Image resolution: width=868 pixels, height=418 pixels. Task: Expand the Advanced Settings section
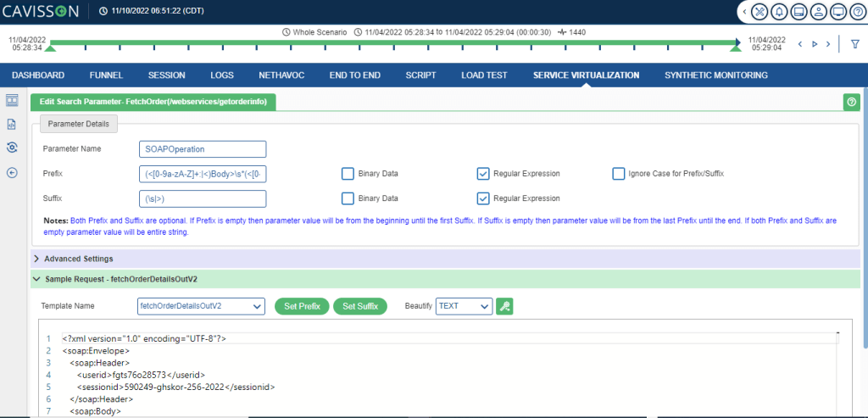446,259
